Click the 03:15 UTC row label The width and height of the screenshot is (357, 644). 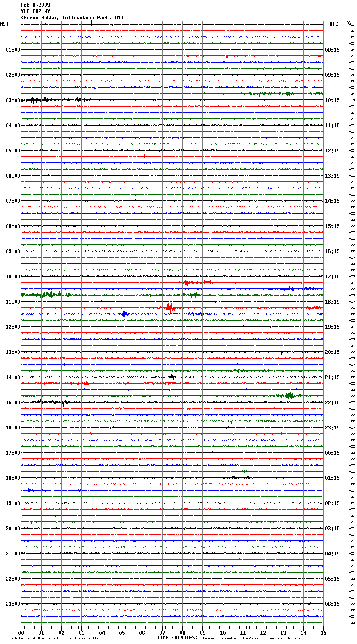tap(332, 529)
